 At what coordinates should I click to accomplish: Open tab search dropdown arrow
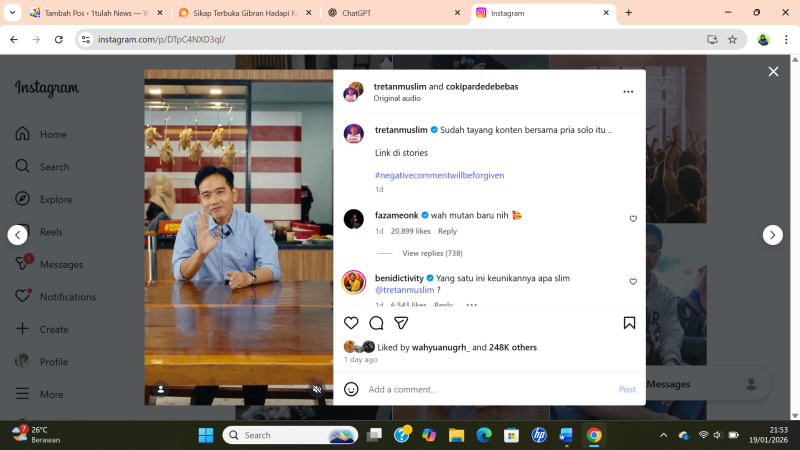pyautogui.click(x=12, y=13)
